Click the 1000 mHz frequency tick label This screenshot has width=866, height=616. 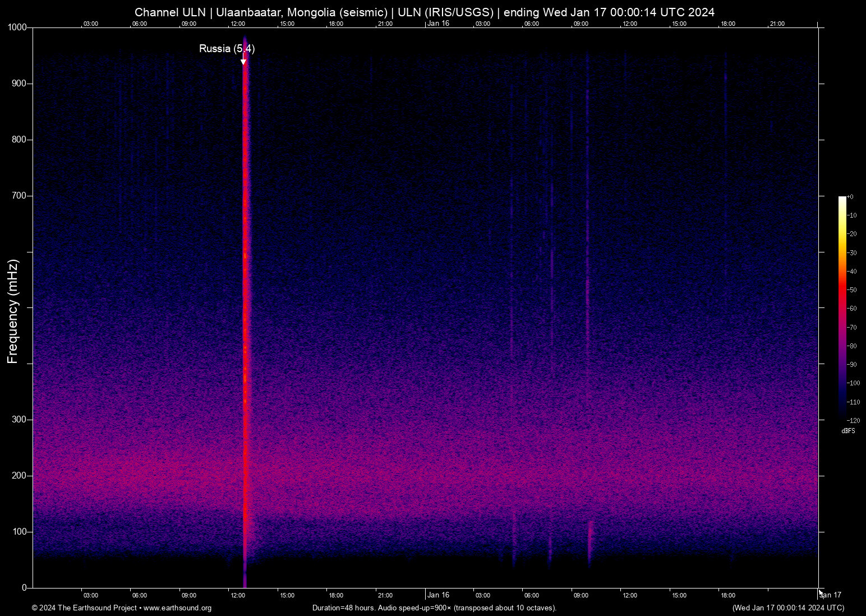17,27
